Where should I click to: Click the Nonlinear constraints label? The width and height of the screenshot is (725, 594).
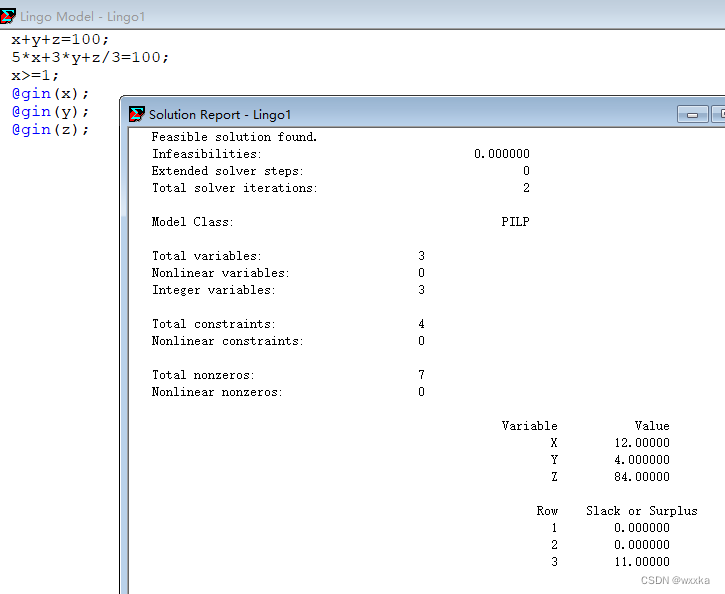(227, 341)
